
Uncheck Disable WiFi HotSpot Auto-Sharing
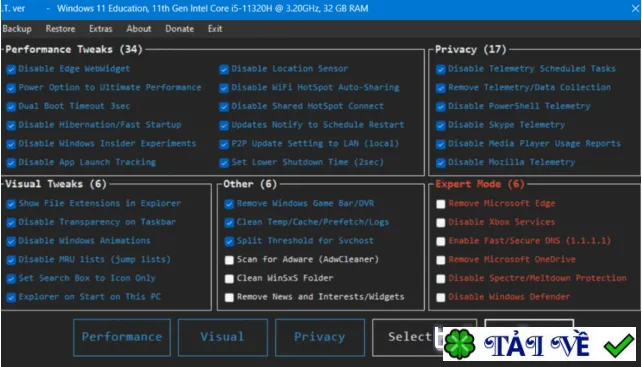[224, 88]
